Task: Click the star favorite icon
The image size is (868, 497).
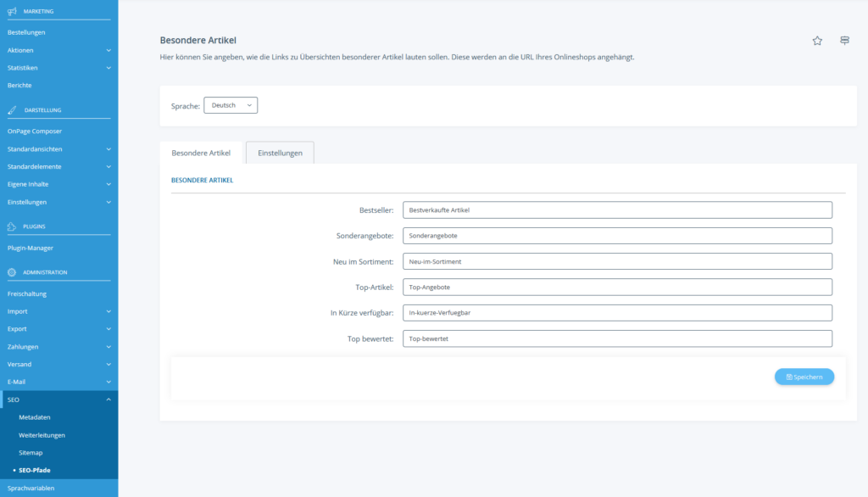Action: (817, 41)
